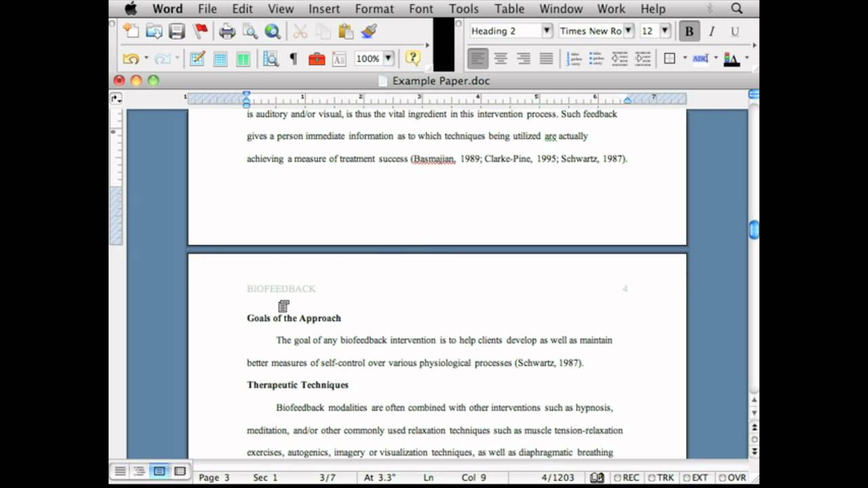Paste from the clipboard
The height and width of the screenshot is (488, 868).
click(x=346, y=30)
